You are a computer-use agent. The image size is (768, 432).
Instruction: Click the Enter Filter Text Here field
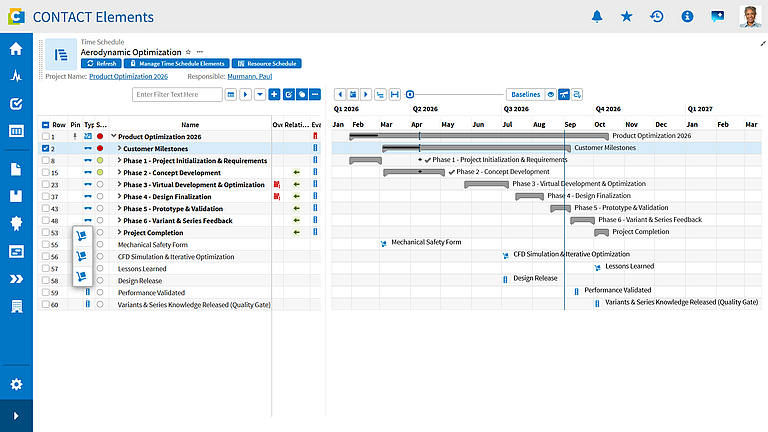177,95
